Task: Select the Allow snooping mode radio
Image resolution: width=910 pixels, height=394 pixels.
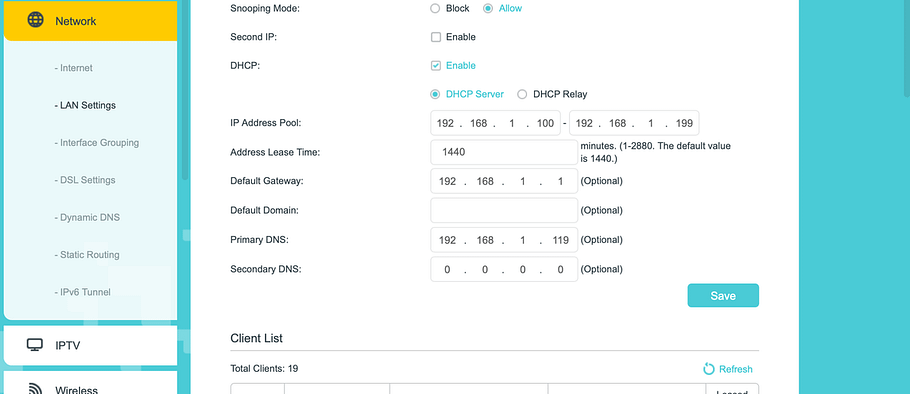Action: coord(488,8)
